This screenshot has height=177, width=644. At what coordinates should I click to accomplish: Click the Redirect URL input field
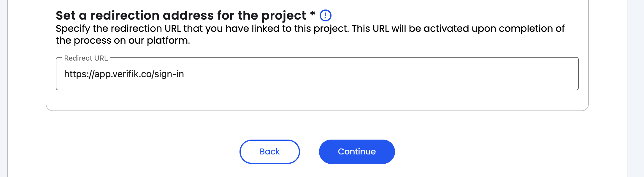tap(317, 74)
